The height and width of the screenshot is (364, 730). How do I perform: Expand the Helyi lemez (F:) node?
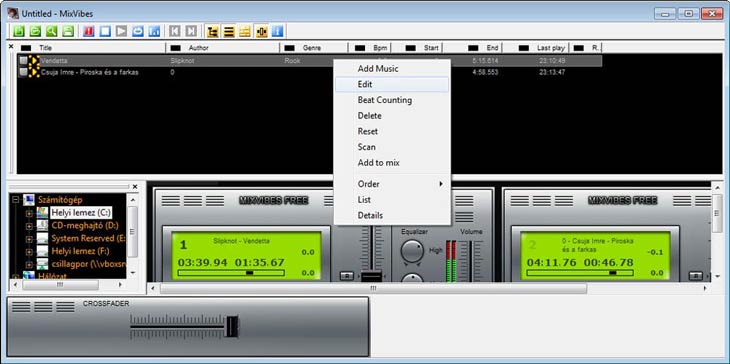click(x=29, y=251)
